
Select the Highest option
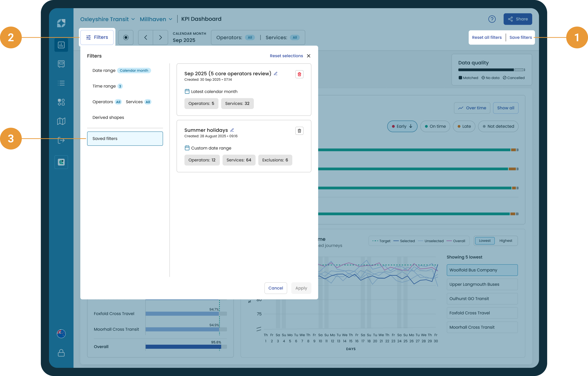coord(505,240)
